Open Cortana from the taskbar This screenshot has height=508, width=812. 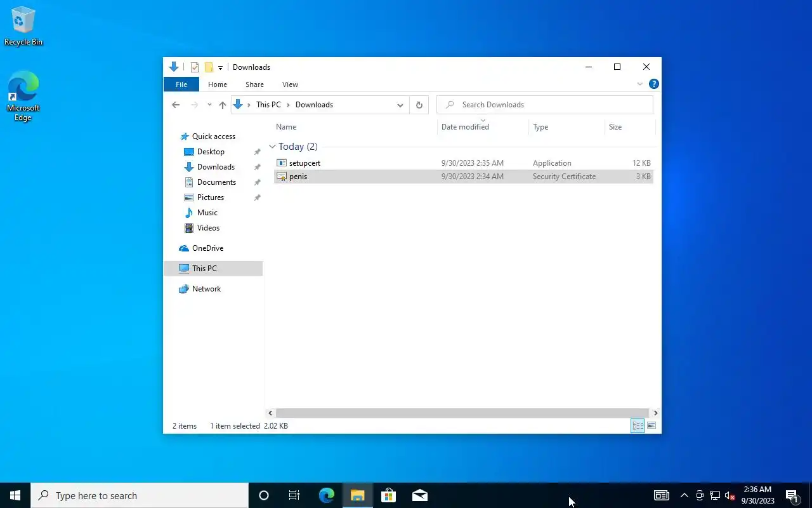264,495
